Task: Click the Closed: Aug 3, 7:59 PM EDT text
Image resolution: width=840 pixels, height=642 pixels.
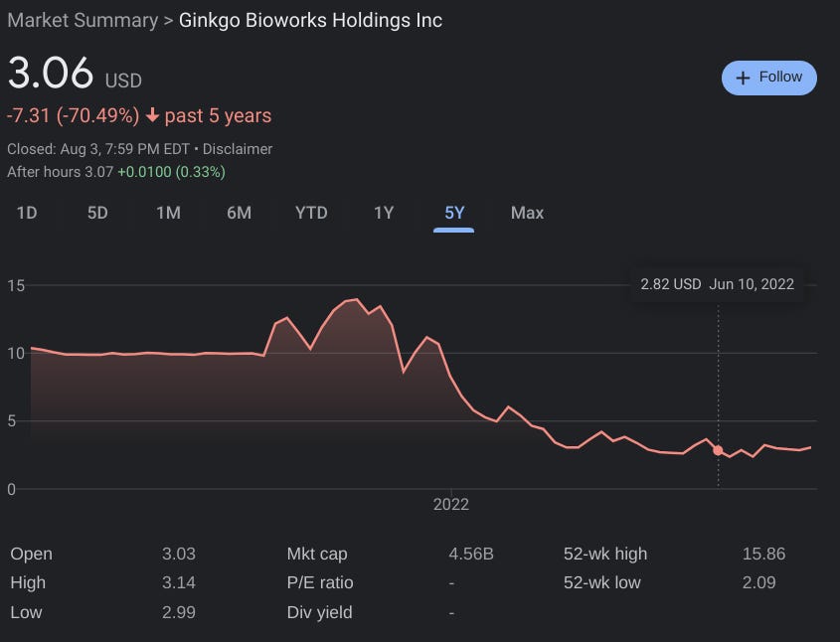Action: (98, 149)
